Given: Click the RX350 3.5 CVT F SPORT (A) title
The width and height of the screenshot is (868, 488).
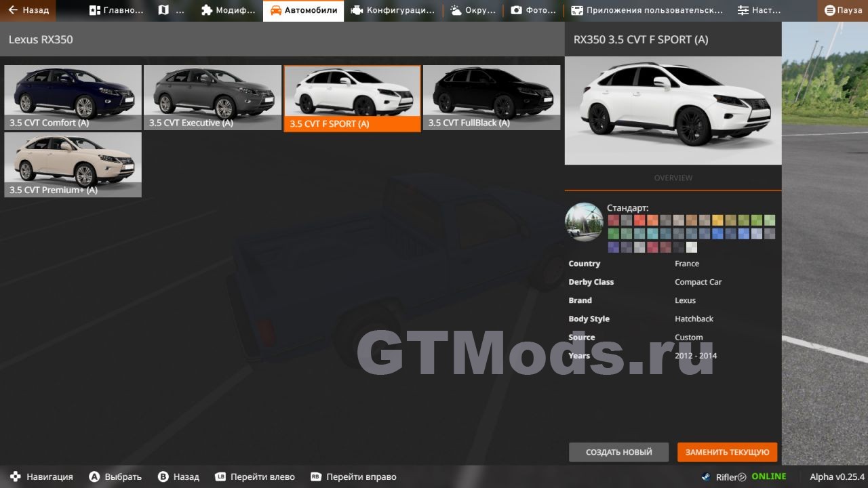Looking at the screenshot, I should coord(641,39).
